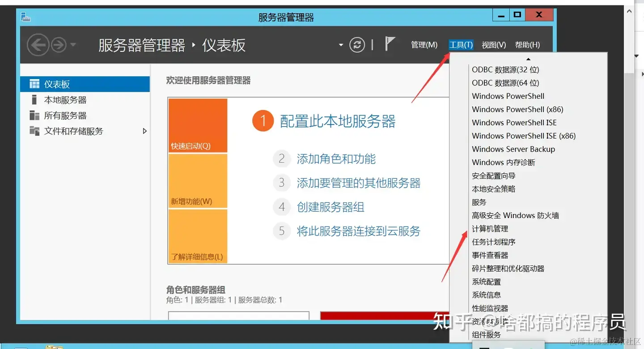Click the 新增功能(W) tile

pos(198,181)
